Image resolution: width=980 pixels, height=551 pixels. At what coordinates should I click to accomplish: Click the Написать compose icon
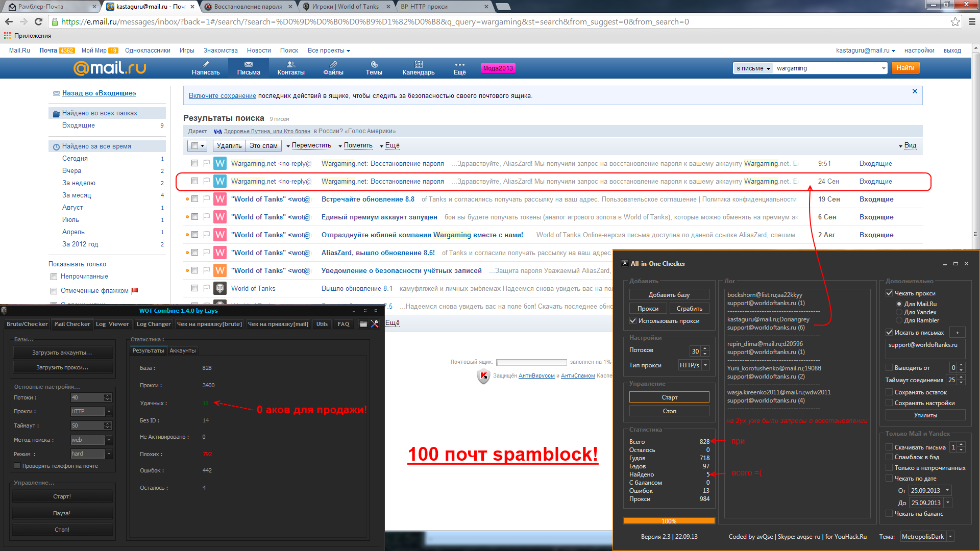(206, 64)
